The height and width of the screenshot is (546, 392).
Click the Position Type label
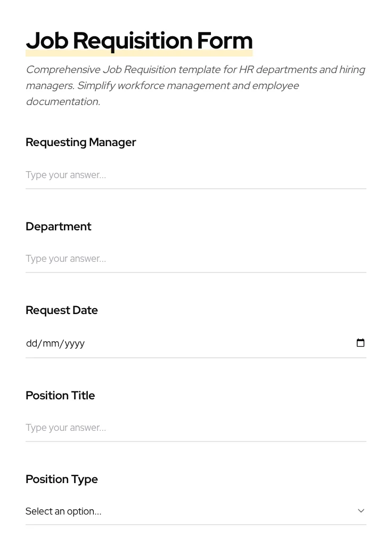62,479
